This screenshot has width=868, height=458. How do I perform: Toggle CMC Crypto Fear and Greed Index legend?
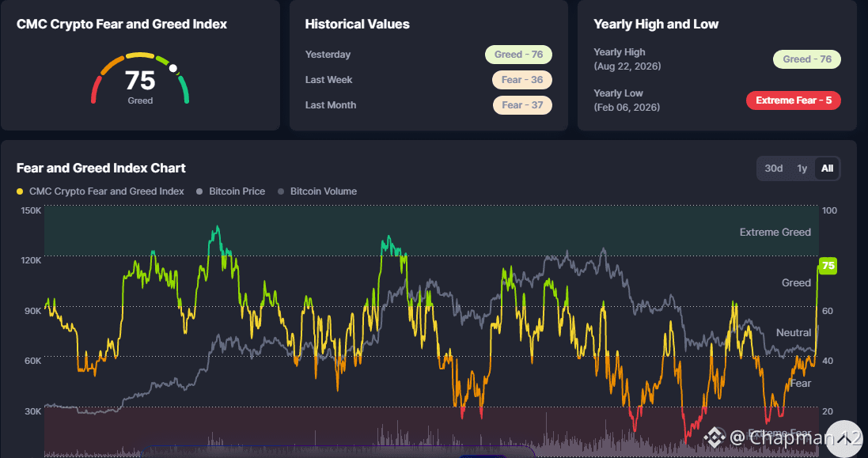click(100, 191)
